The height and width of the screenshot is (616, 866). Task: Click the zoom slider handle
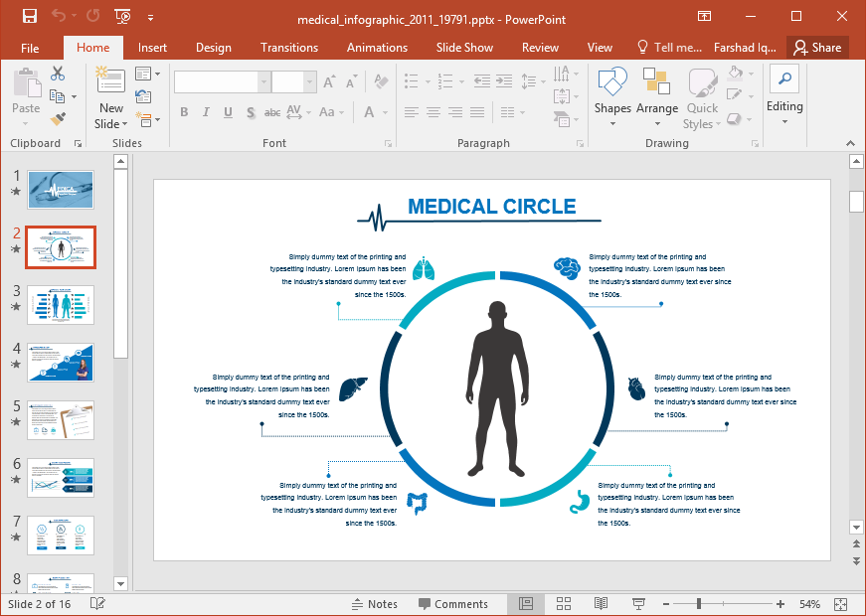point(699,604)
